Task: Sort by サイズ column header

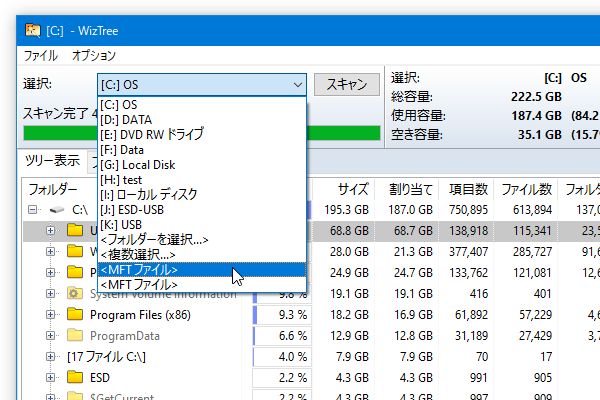Action: pyautogui.click(x=344, y=189)
